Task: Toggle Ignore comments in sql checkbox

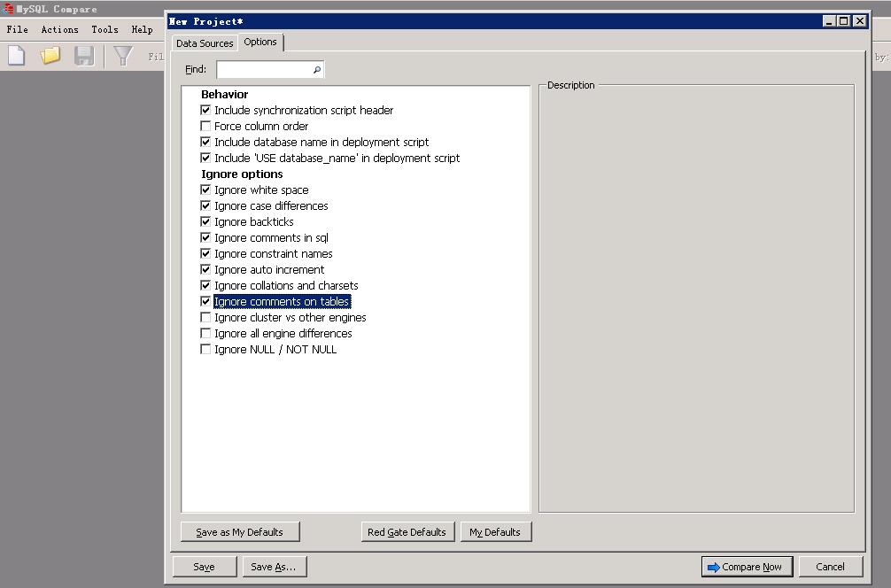Action: click(205, 237)
